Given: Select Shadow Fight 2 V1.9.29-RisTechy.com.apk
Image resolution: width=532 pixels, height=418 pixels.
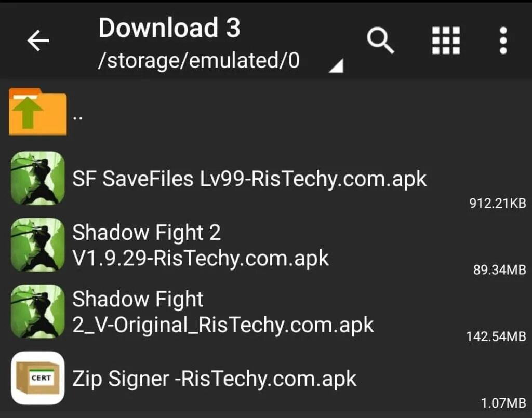Looking at the screenshot, I should [x=200, y=245].
